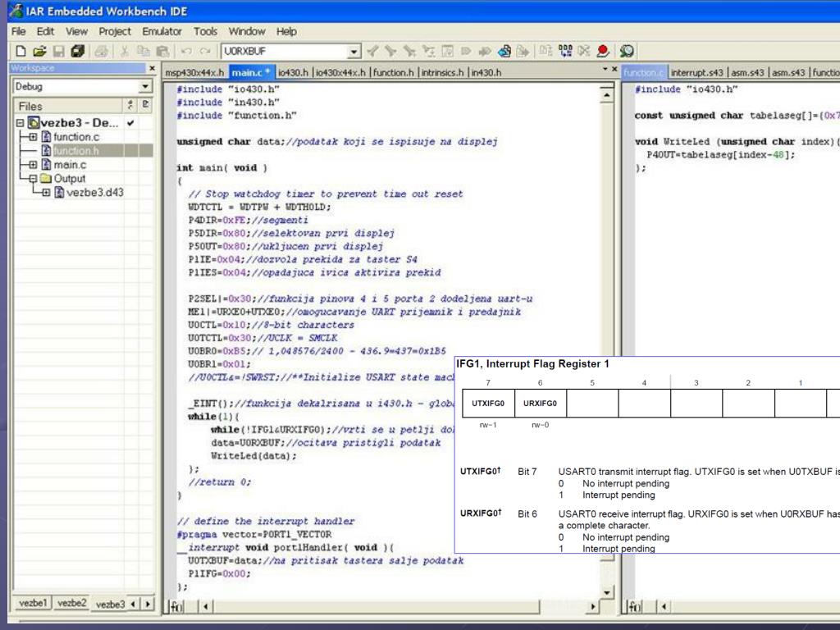Click the workspace tabs scroll right arrow
The width and height of the screenshot is (840, 630).
click(x=148, y=604)
